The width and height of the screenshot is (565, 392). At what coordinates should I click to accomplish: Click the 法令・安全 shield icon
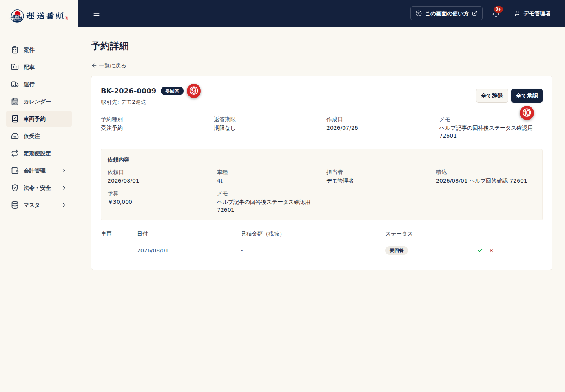point(15,188)
